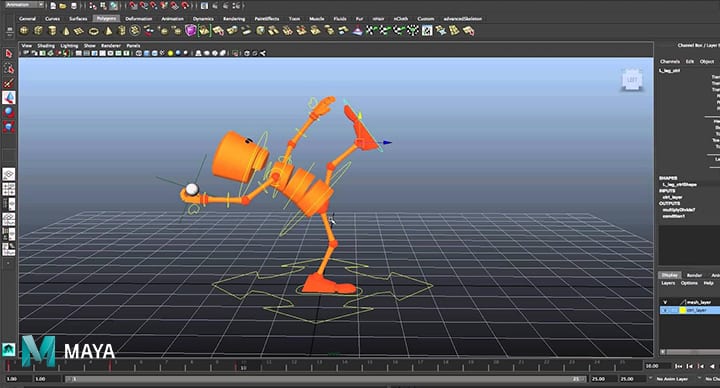The width and height of the screenshot is (720, 388).
Task: Click the LEFT view cube
Action: pos(632,80)
